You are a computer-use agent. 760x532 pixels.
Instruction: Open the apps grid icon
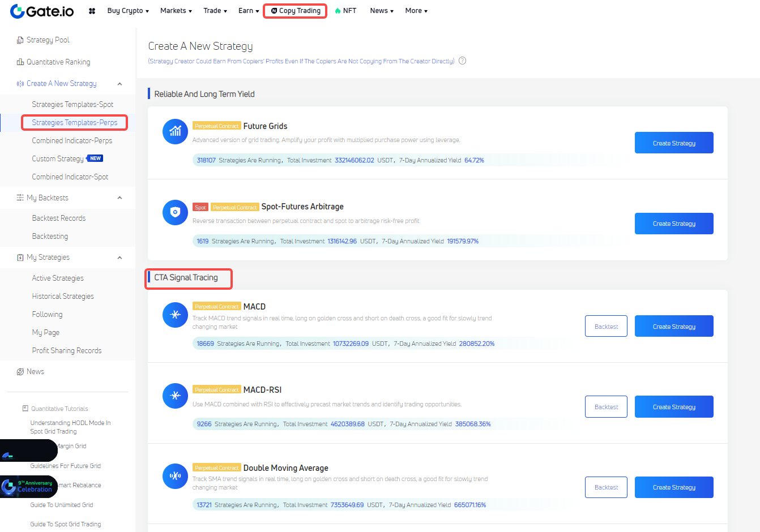92,11
